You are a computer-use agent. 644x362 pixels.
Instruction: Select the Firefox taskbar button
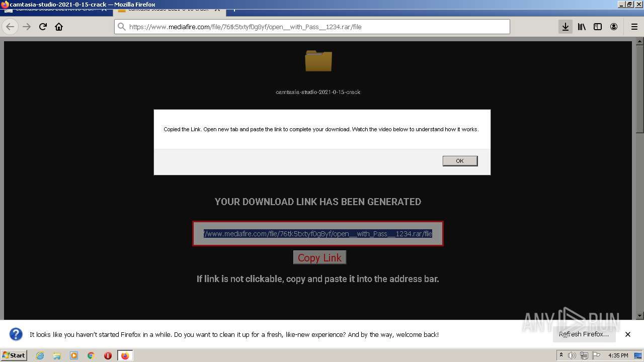[125, 355]
